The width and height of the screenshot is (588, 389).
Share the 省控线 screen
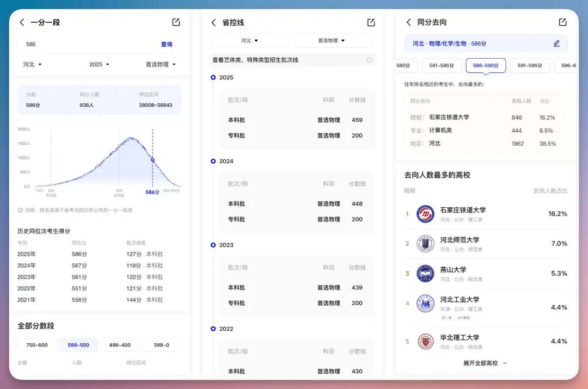[x=371, y=22]
